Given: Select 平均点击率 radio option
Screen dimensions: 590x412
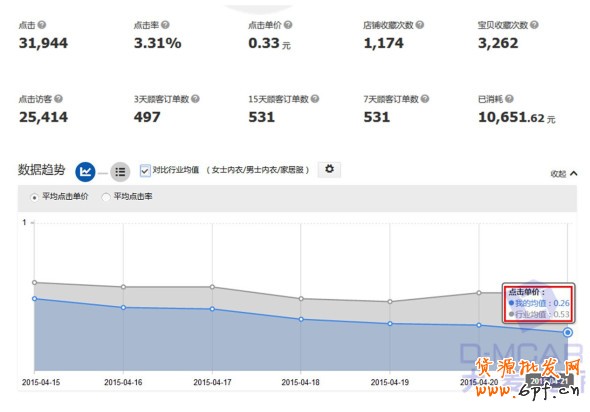Looking at the screenshot, I should coord(106,197).
